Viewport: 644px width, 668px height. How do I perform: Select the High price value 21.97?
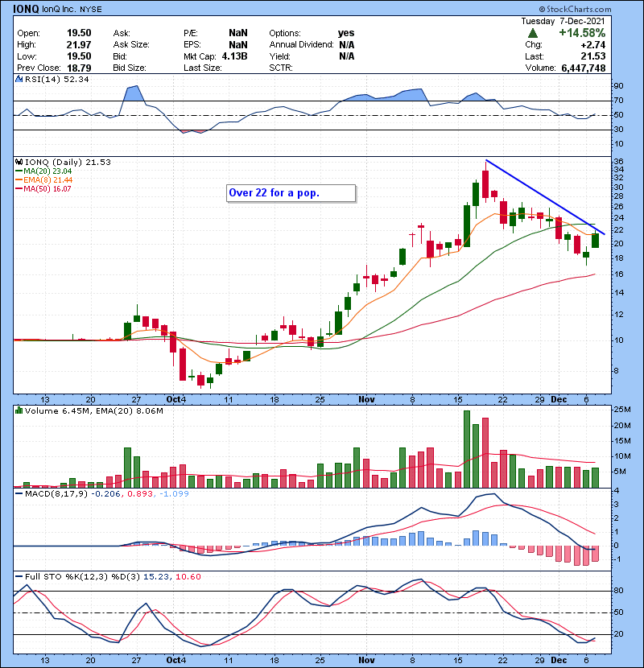pos(79,45)
